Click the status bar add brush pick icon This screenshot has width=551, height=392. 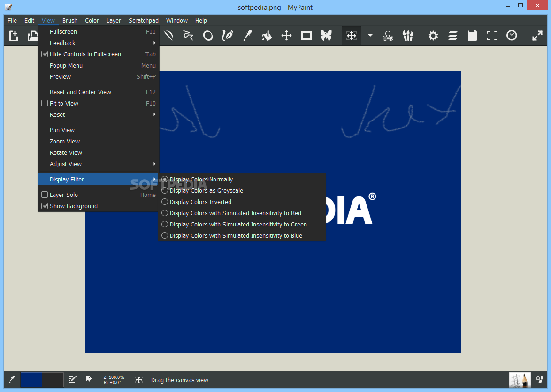pos(89,379)
